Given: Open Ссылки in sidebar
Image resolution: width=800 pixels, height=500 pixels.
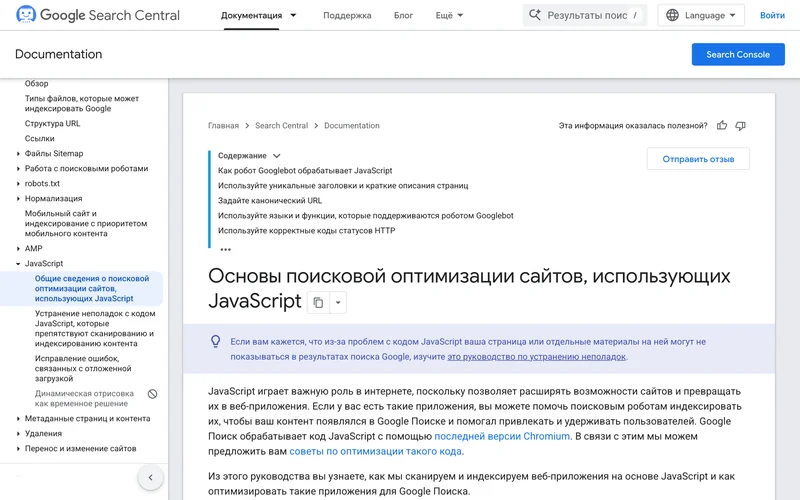Looking at the screenshot, I should click(x=39, y=138).
